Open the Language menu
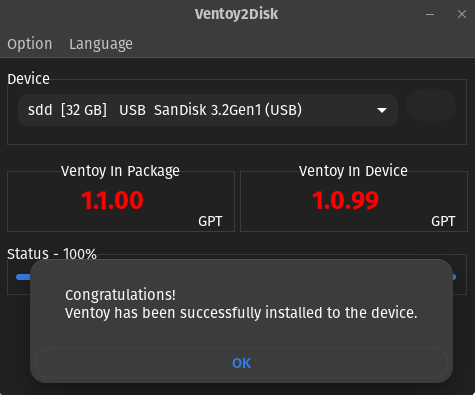Image resolution: width=475 pixels, height=395 pixels. pyautogui.click(x=101, y=44)
